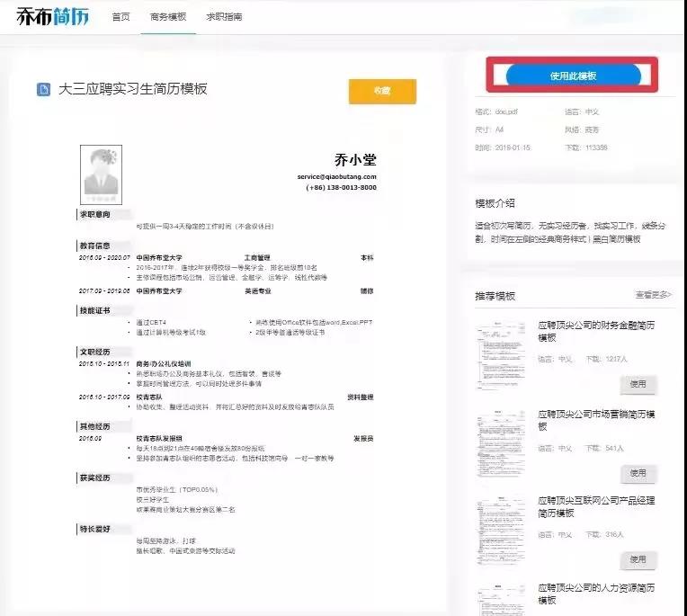
Task: Click 使用 for the 财务金融 template
Action: 638,385
